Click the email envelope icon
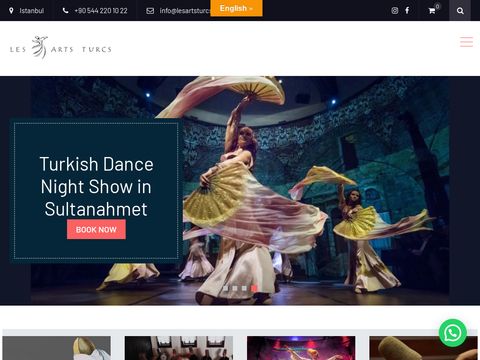The height and width of the screenshot is (360, 480). click(x=150, y=11)
